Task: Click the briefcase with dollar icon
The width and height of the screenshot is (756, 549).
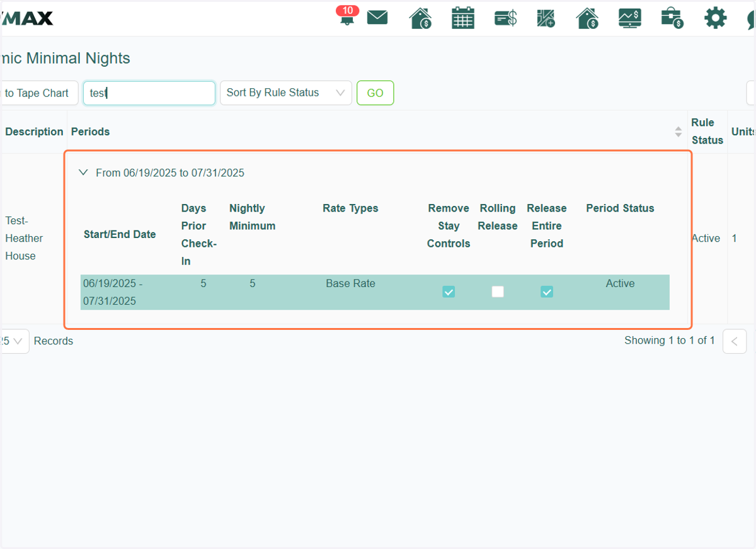Action: click(x=673, y=18)
